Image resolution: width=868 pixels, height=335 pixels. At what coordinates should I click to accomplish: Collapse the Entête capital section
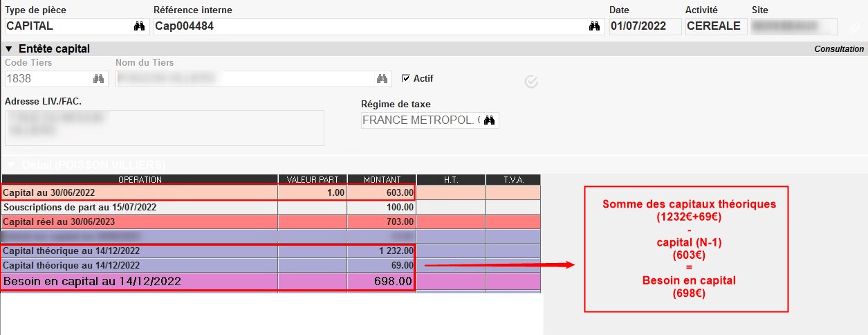pos(9,49)
